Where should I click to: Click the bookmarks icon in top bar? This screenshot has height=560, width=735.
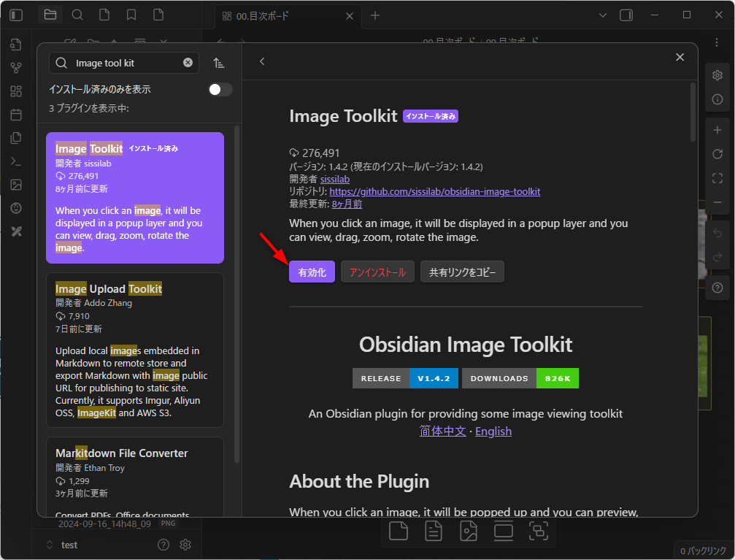coord(131,15)
